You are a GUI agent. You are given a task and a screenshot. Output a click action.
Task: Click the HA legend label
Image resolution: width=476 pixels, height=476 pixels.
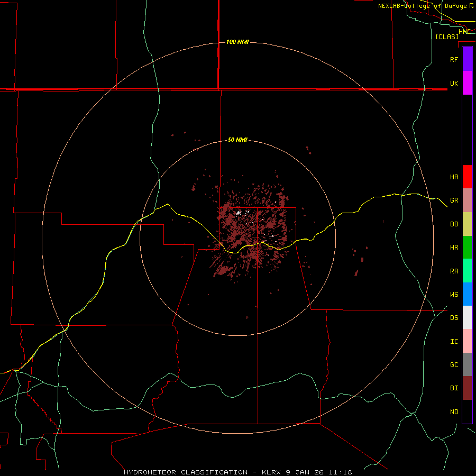tap(454, 177)
